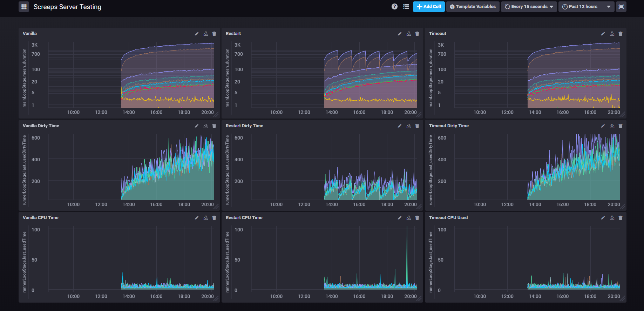Click the Restart Dirty Time title
The width and height of the screenshot is (644, 311).
244,126
